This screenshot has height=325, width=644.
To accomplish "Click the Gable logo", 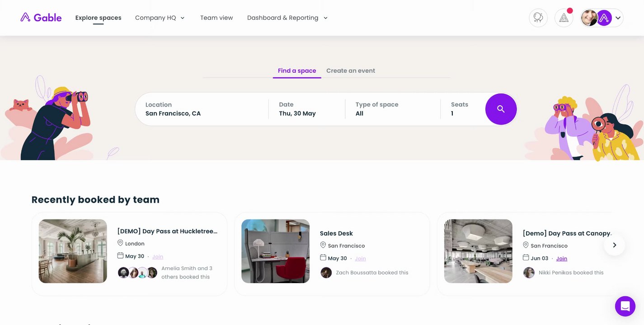I will 41,18.
